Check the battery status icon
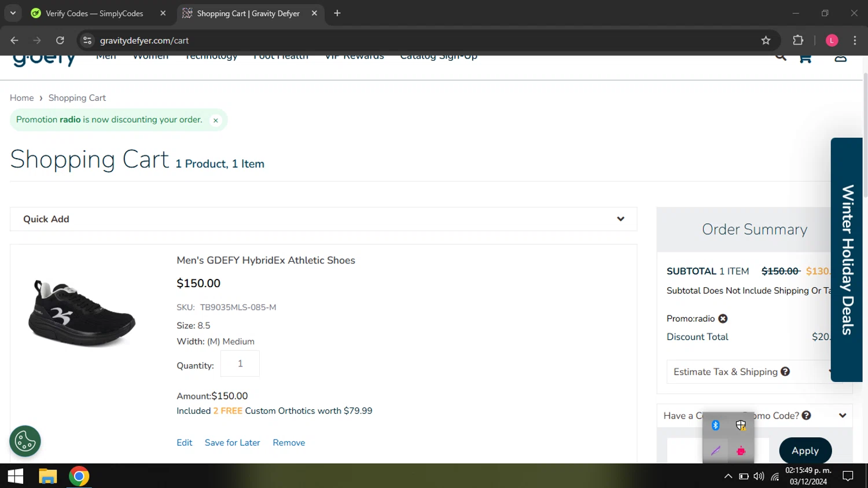 pyautogui.click(x=744, y=476)
